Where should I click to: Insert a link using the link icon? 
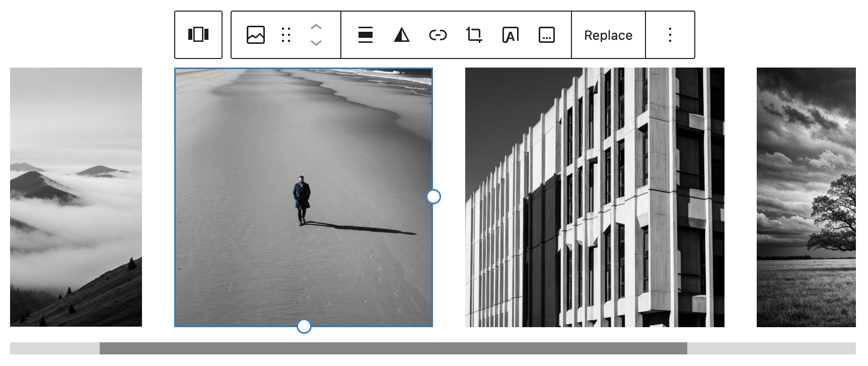[x=438, y=35]
